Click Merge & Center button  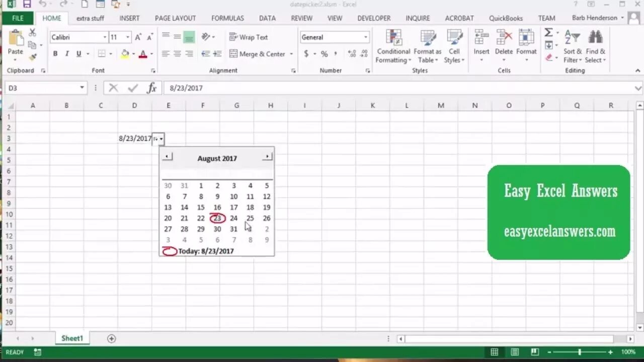[257, 54]
